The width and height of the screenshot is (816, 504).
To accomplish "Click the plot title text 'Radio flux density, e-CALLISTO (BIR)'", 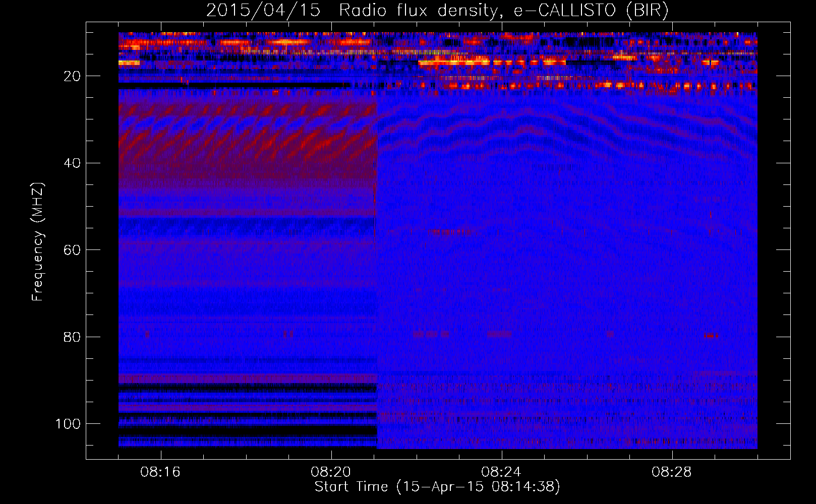I will click(503, 11).
